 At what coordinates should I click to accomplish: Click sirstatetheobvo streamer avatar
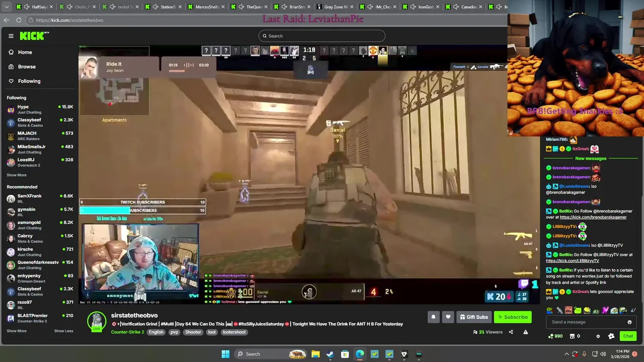[x=97, y=322]
